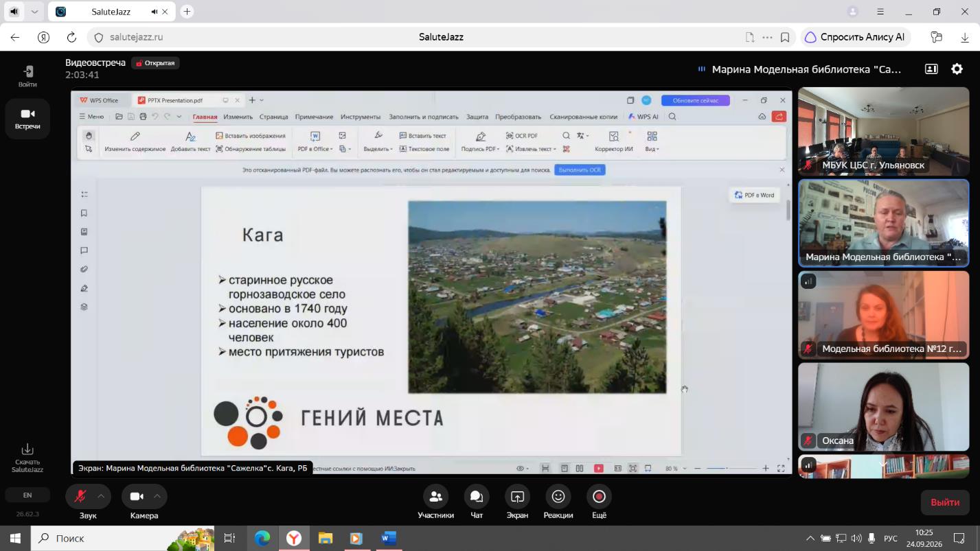Expand the chevron next to Камера

pos(157,496)
